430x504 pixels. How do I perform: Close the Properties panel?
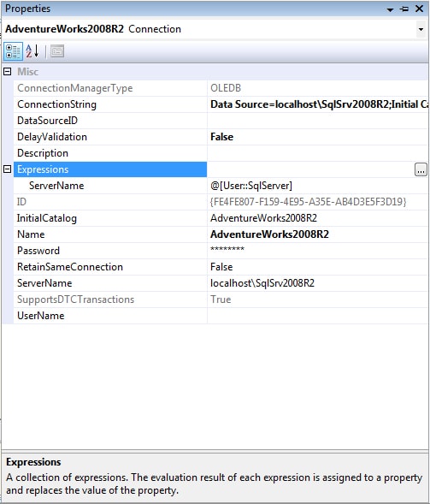419,9
